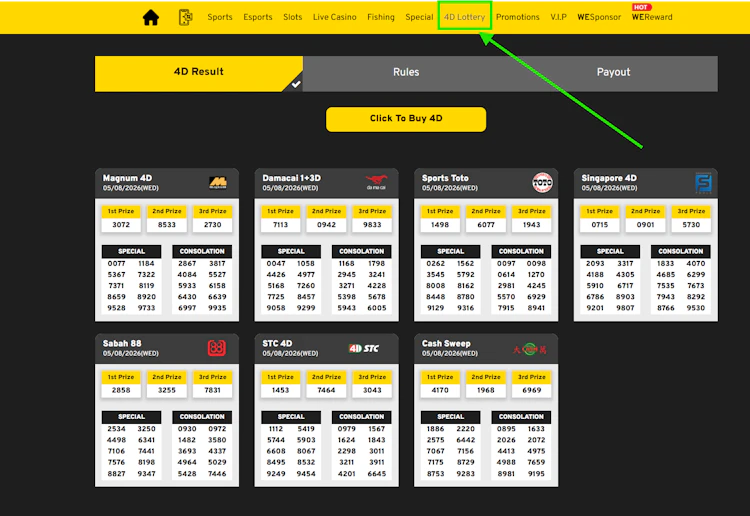This screenshot has width=750, height=516.
Task: Switch to the Payout tab
Action: point(613,73)
